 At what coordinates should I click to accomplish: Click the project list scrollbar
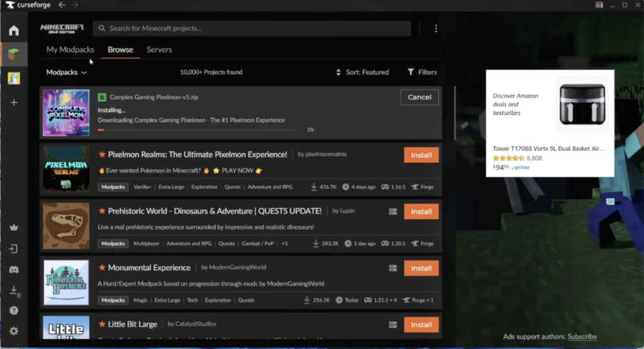pos(455,113)
